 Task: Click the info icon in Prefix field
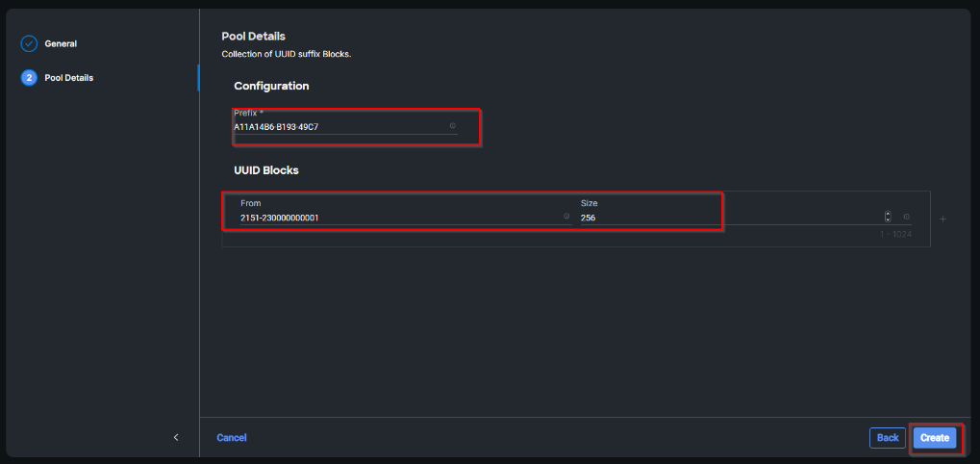point(452,126)
